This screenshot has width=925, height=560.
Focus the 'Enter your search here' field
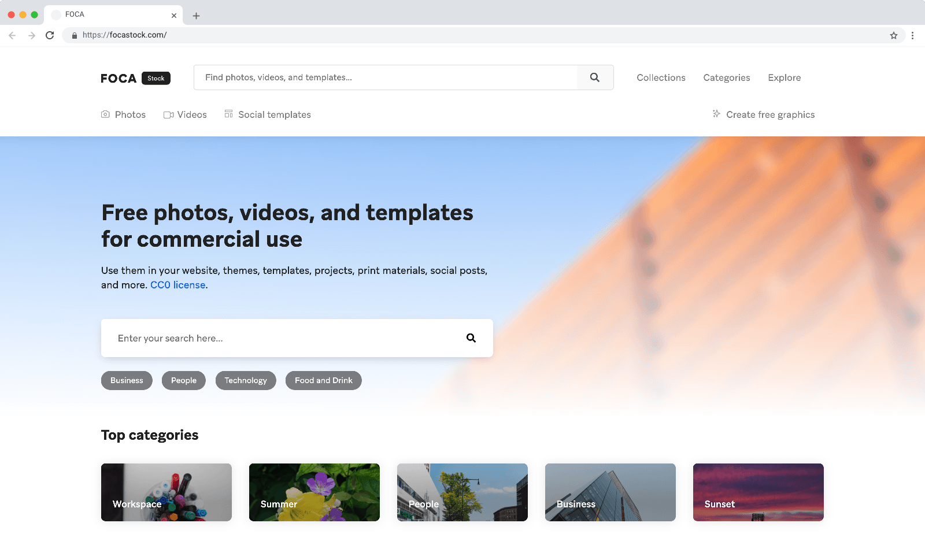[283, 338]
